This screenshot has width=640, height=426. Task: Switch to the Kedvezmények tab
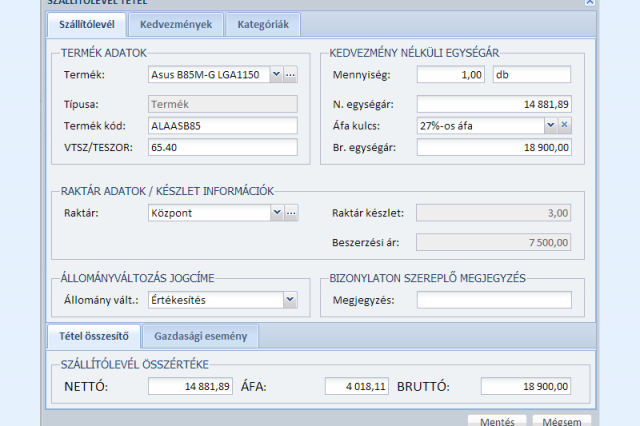click(176, 24)
